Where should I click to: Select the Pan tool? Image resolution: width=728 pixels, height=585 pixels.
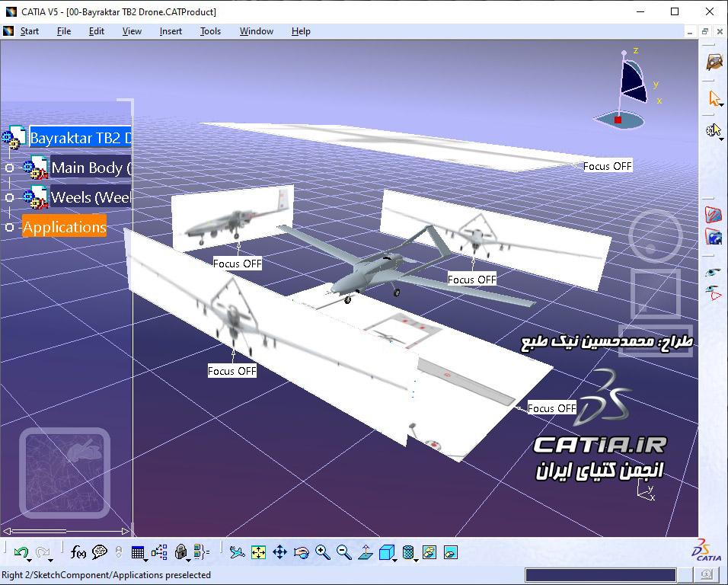280,552
